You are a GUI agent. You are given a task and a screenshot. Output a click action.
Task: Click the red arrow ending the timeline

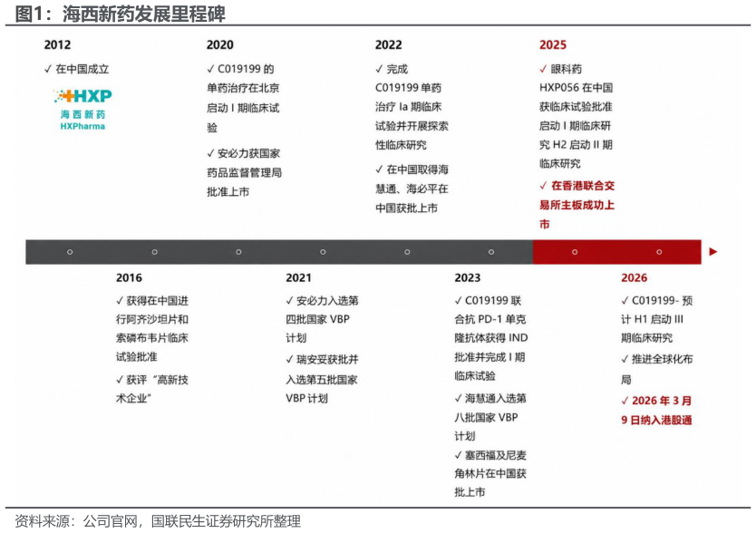pyautogui.click(x=713, y=252)
